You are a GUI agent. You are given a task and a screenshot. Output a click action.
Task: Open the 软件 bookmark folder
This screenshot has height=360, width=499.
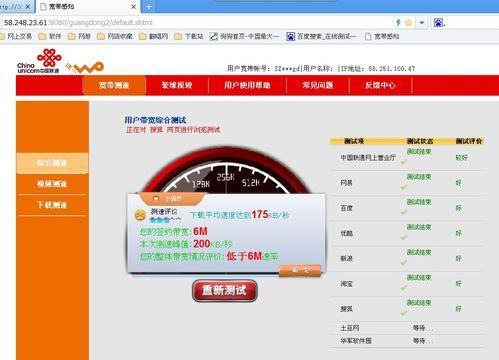[x=50, y=36]
